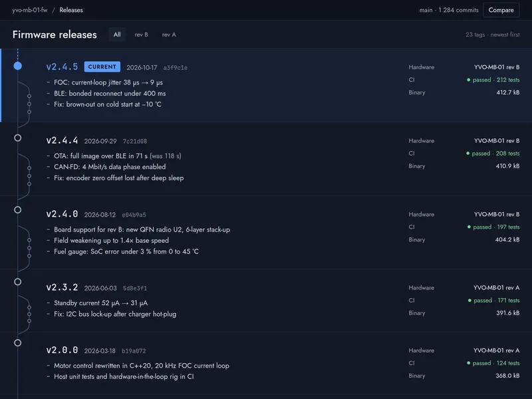The height and width of the screenshot is (399, 532).
Task: Click the note 'BLE: bonded reconnect under 400 ms'
Action: pos(110,93)
